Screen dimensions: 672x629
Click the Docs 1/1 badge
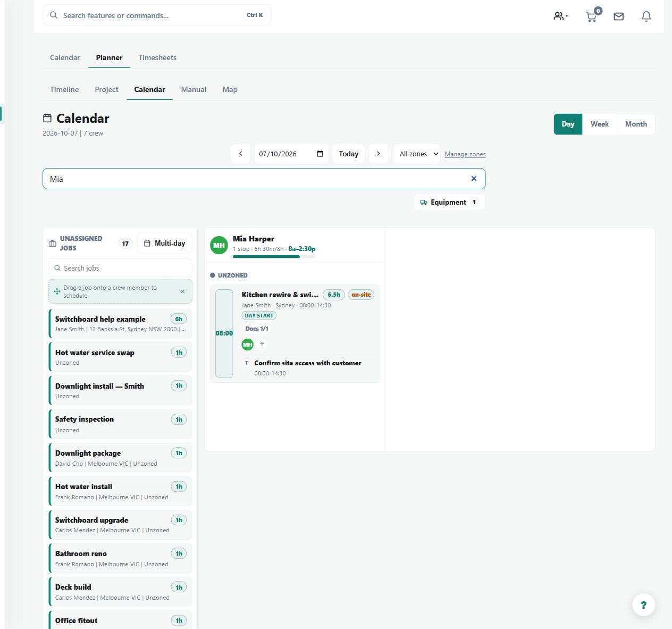tap(257, 329)
